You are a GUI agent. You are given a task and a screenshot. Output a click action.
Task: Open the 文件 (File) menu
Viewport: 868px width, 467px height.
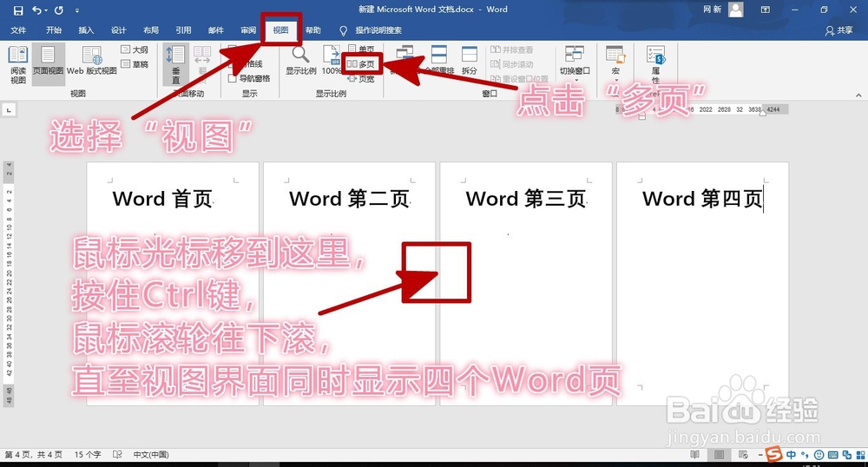[x=18, y=30]
